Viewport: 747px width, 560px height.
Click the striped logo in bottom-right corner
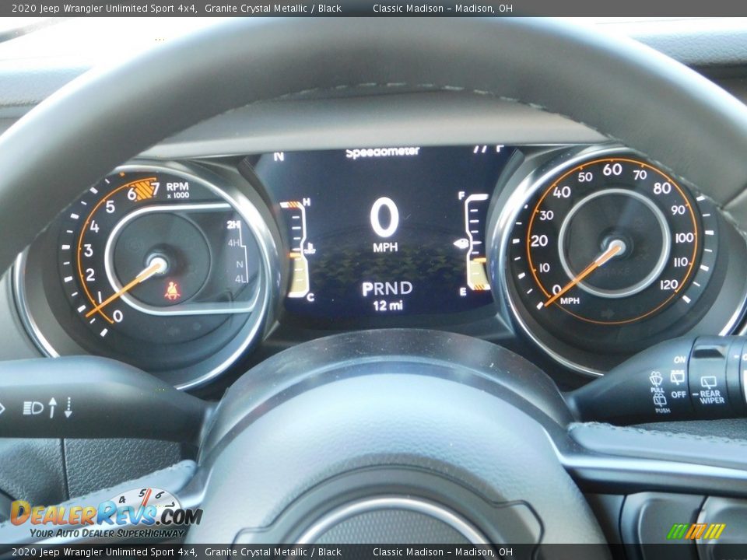696,531
